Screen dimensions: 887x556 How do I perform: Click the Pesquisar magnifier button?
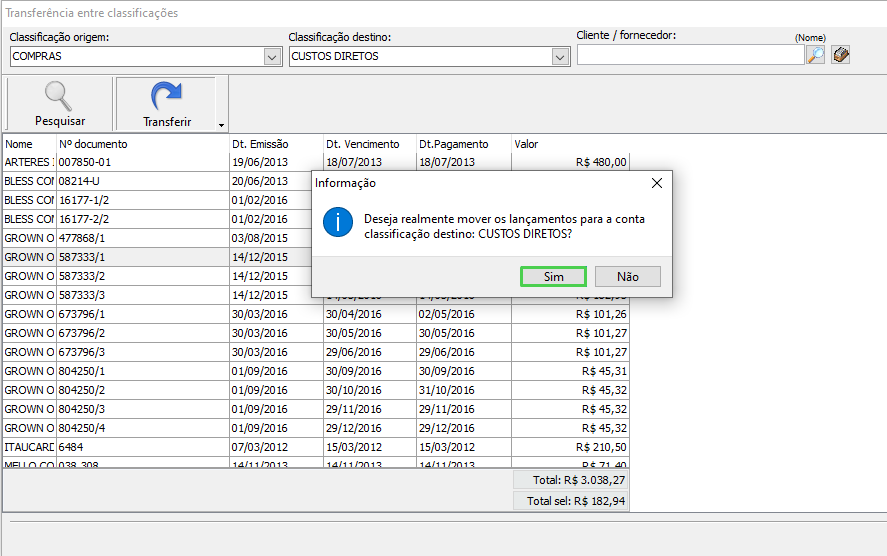(x=59, y=104)
